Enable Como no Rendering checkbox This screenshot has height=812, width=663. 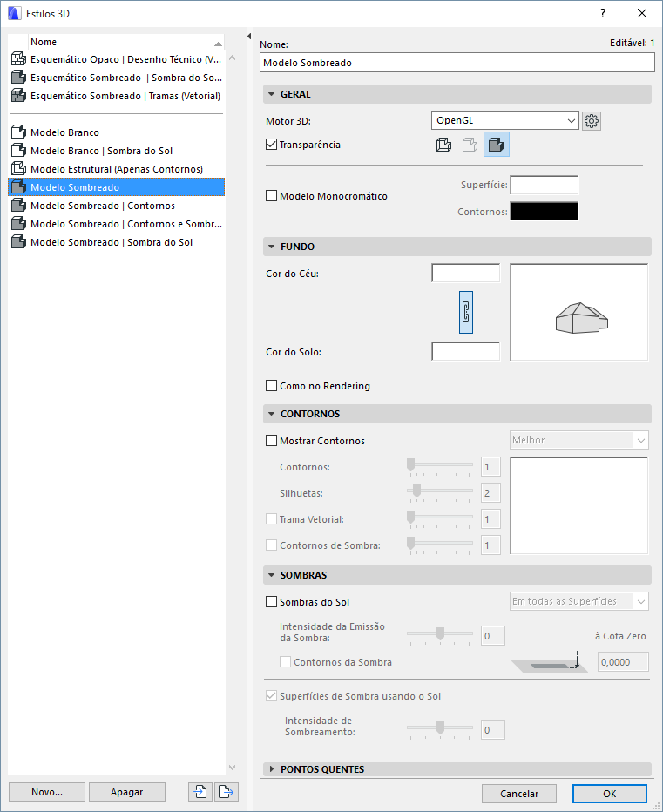click(271, 386)
